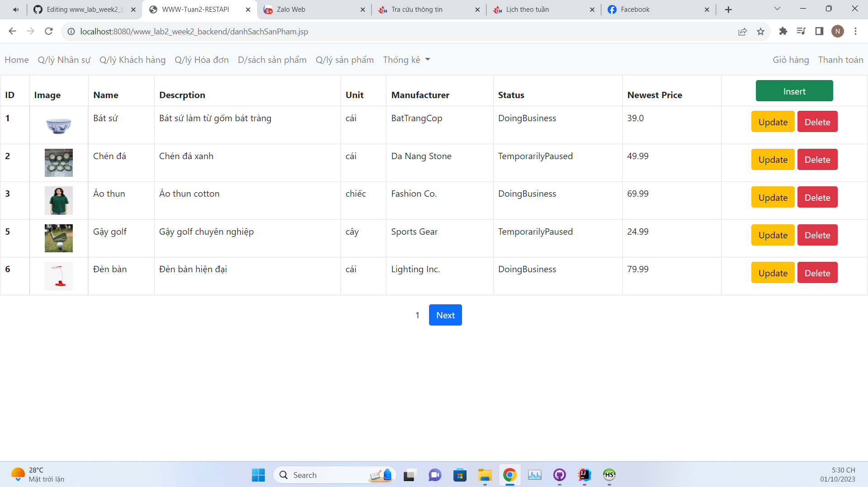This screenshot has height=487, width=868.
Task: Bookmark this page via the star icon
Action: coord(761,31)
